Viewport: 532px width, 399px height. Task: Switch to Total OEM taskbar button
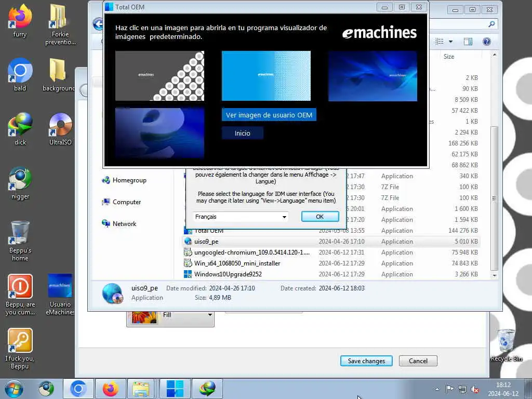click(175, 389)
